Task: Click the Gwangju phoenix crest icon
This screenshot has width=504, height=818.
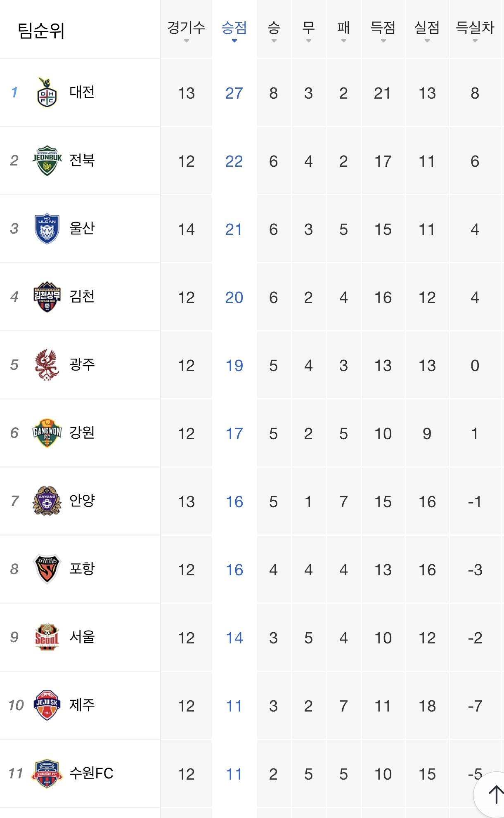Action: [x=47, y=365]
